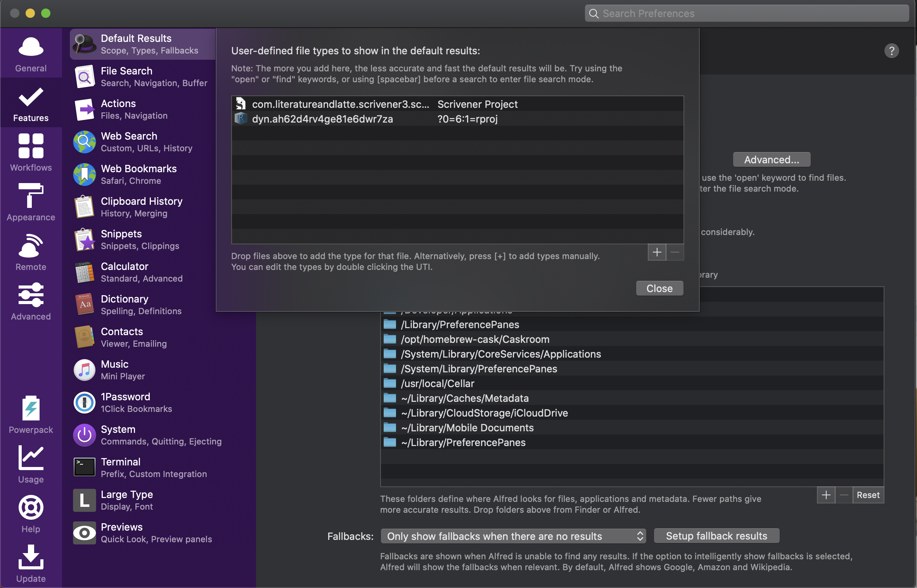The width and height of the screenshot is (917, 588).
Task: Open Web Bookmarks feature
Action: [143, 174]
